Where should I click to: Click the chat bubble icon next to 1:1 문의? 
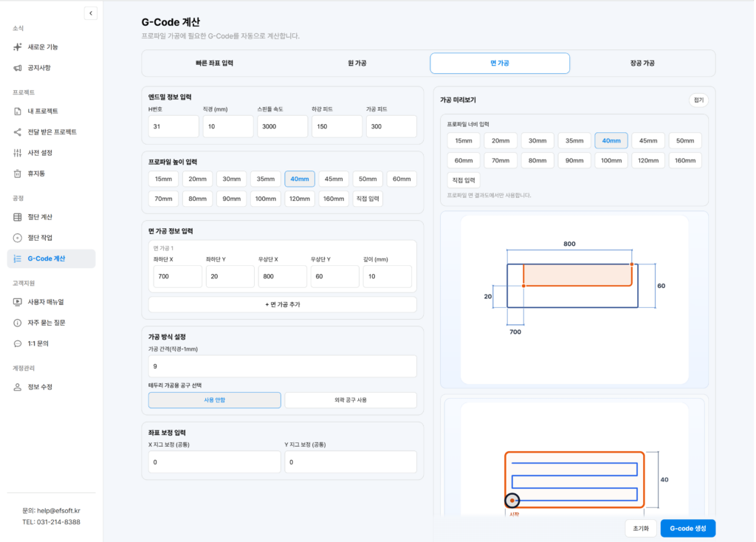18,344
